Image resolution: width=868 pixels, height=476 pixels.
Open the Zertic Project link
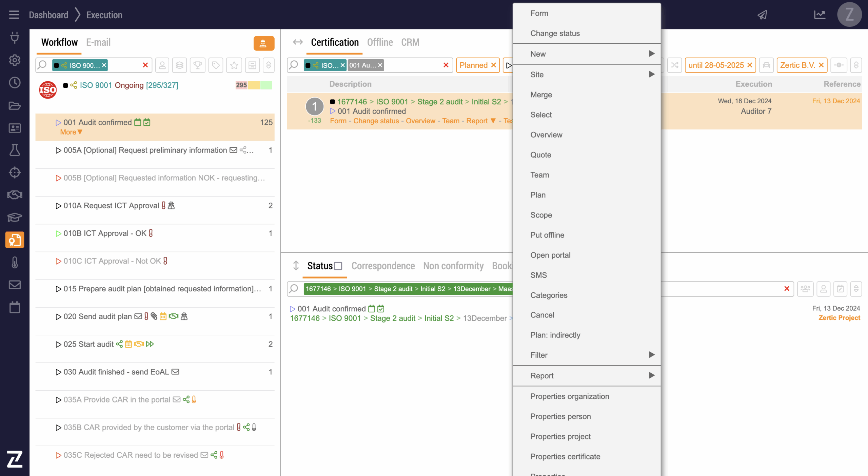click(x=839, y=318)
